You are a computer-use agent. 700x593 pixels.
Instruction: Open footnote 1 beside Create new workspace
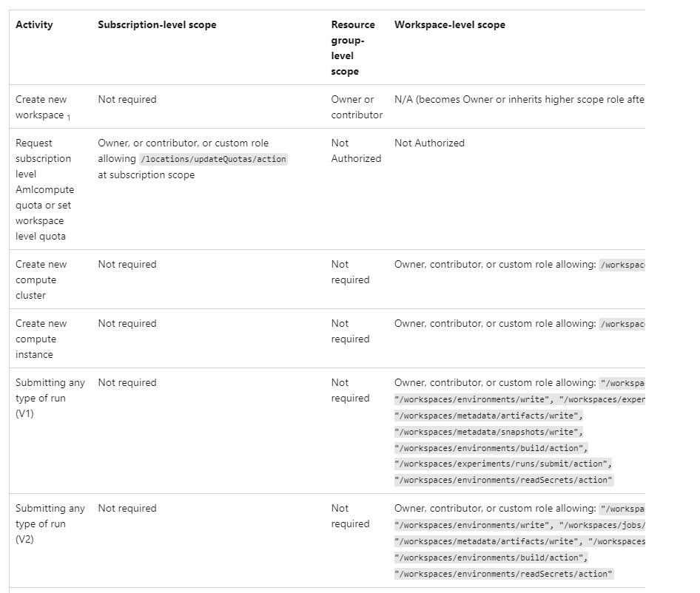click(69, 117)
